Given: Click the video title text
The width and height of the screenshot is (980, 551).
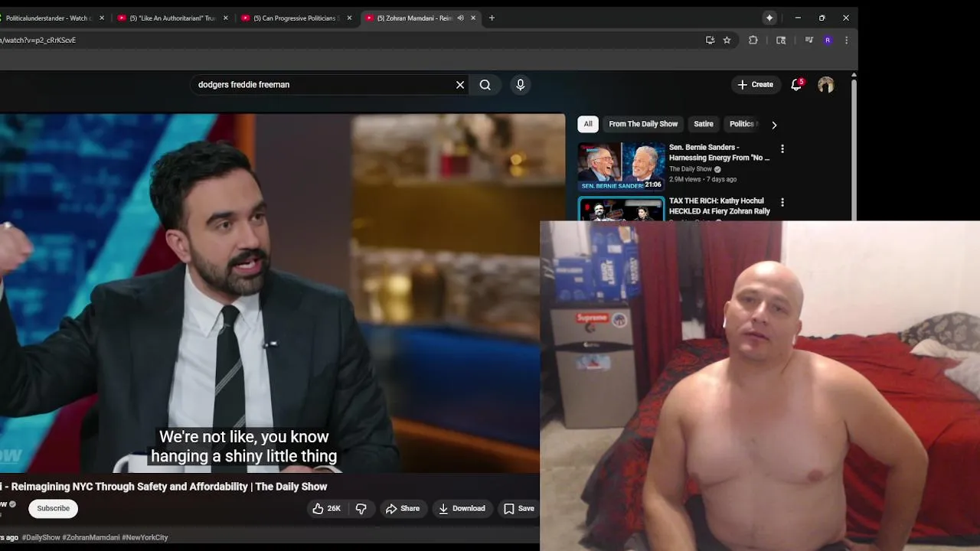Looking at the screenshot, I should tap(164, 487).
